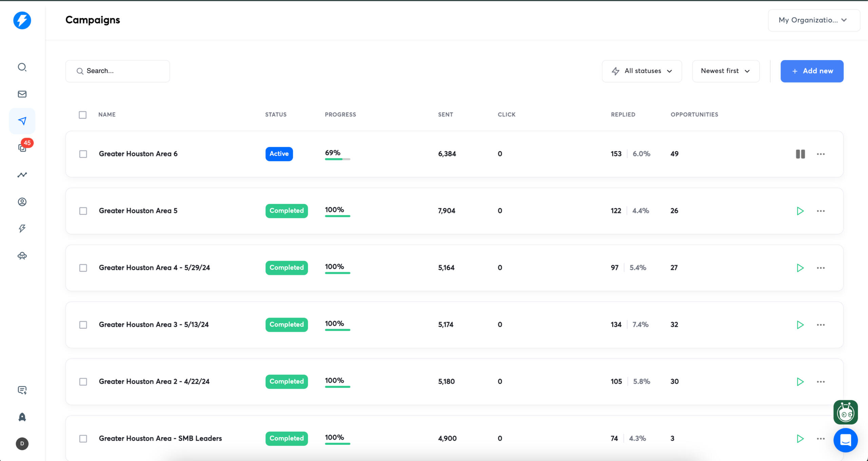Open the green robot assistant widget
Screen dimensions: 868x461
pyautogui.click(x=845, y=412)
